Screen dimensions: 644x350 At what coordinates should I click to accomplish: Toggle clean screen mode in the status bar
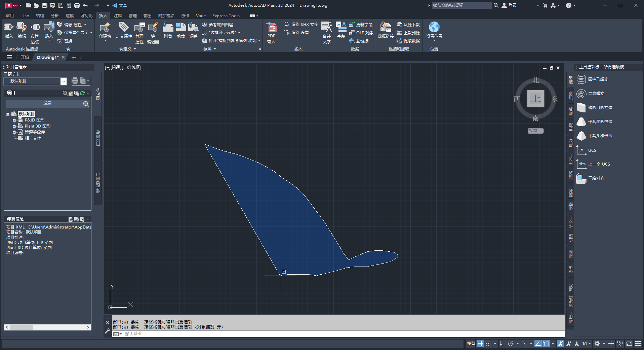629,344
